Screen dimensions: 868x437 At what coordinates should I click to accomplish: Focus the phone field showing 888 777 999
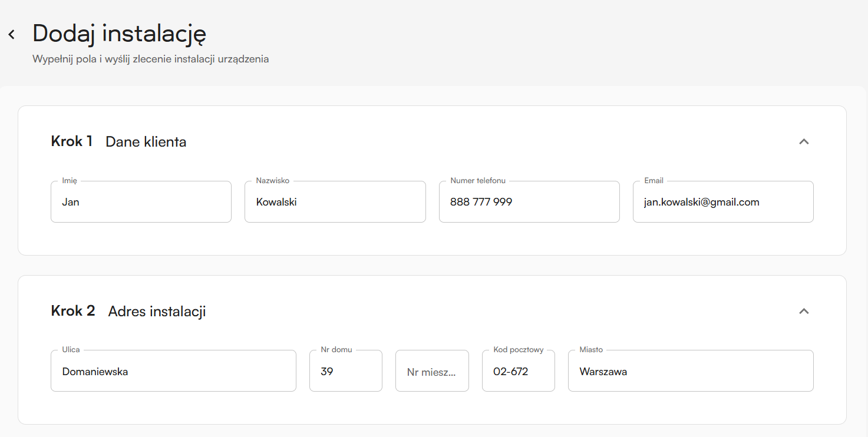[529, 202]
